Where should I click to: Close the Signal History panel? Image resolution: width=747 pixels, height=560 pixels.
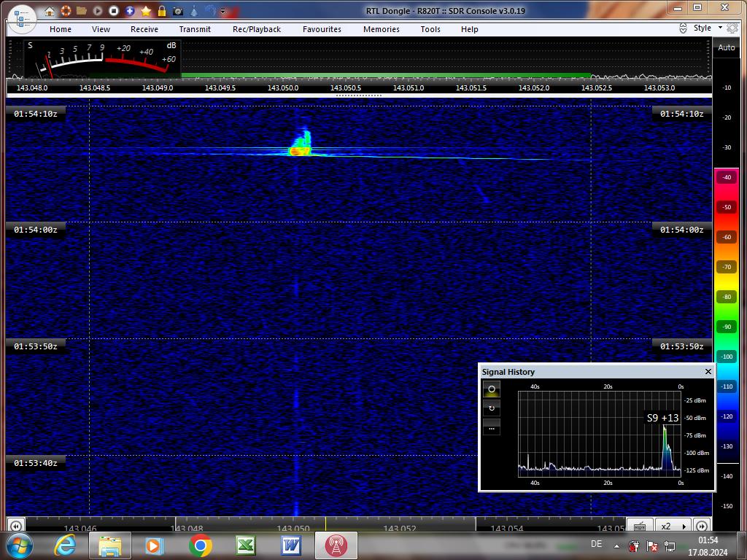(708, 371)
